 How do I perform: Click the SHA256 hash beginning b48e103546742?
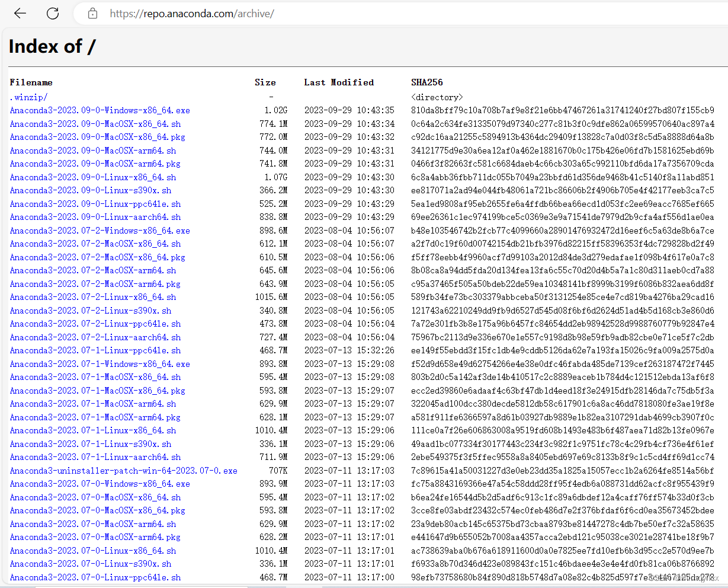click(563, 231)
